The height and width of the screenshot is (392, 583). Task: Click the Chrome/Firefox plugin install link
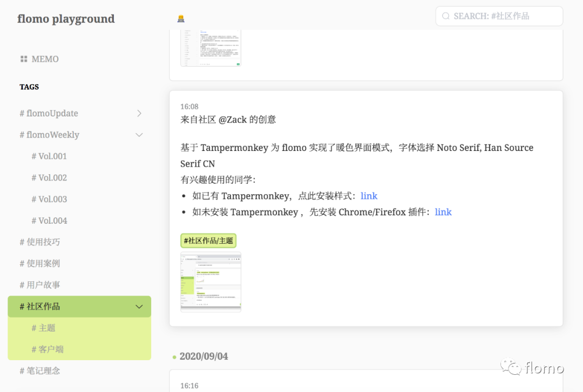(x=443, y=212)
